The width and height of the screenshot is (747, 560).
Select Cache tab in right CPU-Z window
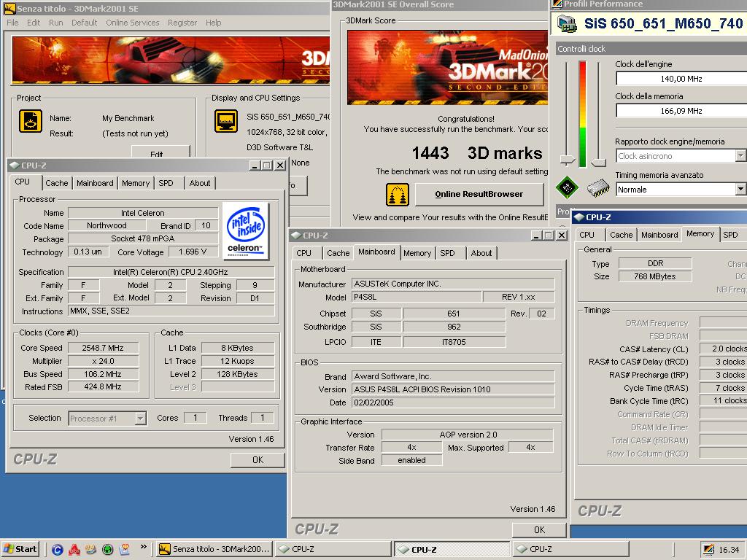(x=622, y=235)
